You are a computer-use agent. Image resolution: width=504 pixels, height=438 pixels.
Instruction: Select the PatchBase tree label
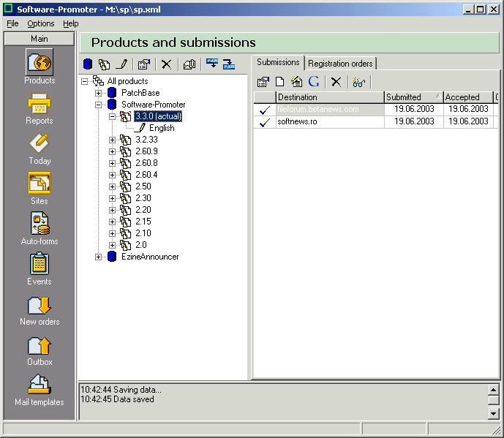(x=140, y=93)
